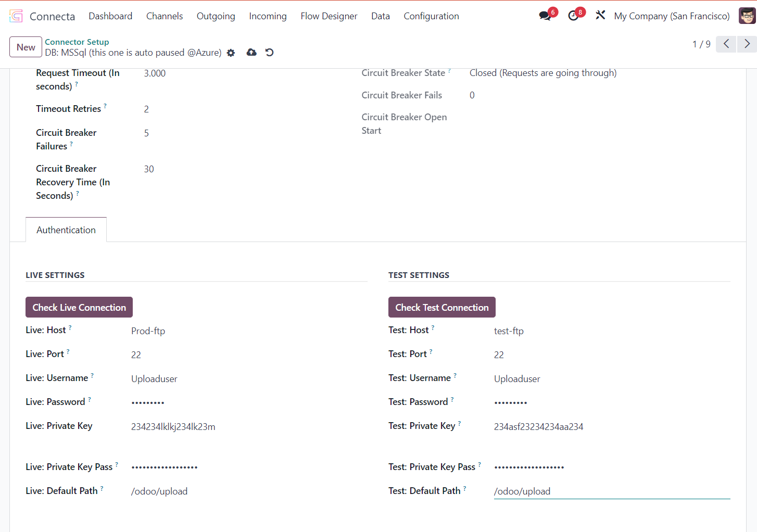This screenshot has width=757, height=532.
Task: Click the Test: Default Path field
Action: click(611, 491)
